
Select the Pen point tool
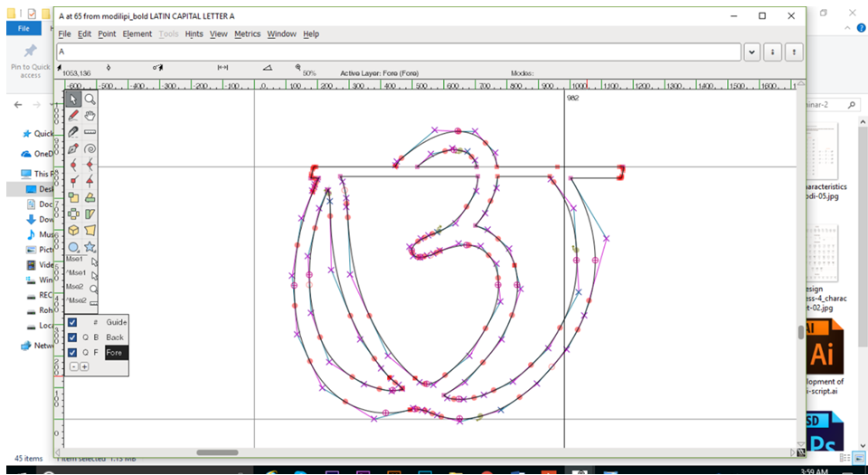[x=73, y=148]
